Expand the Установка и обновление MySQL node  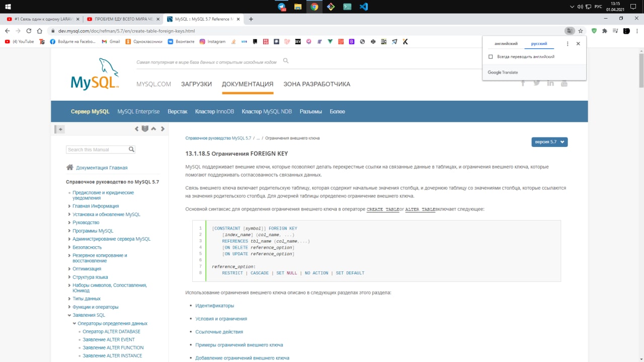[x=69, y=214]
